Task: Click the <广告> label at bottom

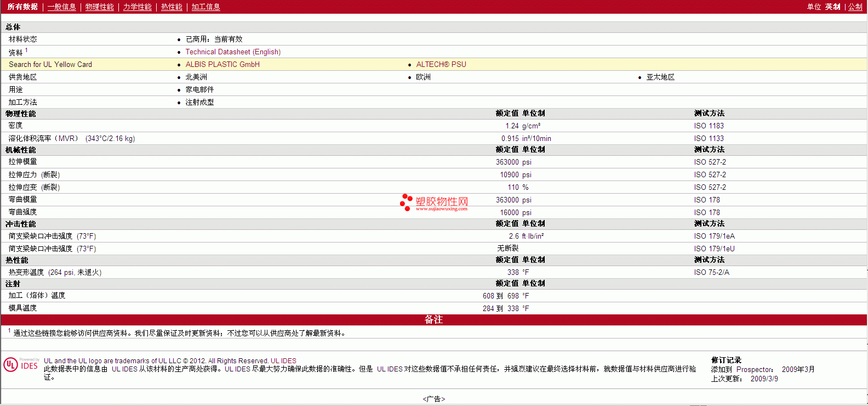Action: click(x=434, y=399)
